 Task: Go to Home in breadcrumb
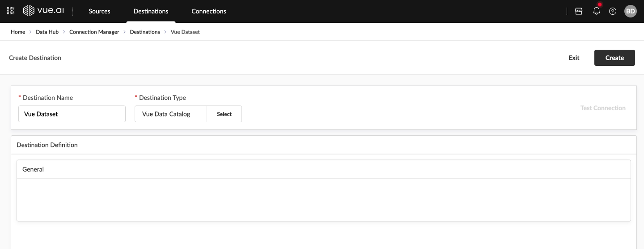18,32
